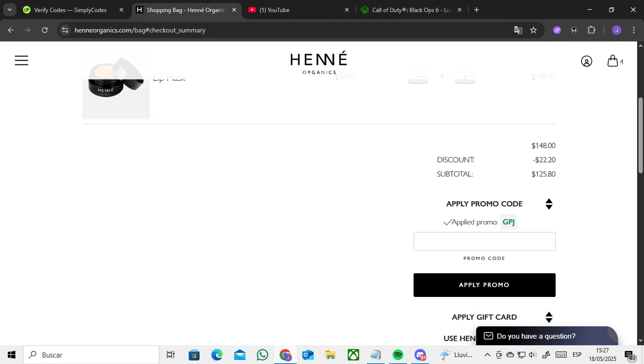Image resolution: width=644 pixels, height=364 pixels.
Task: Close the Verify Codes tab
Action: tap(122, 10)
